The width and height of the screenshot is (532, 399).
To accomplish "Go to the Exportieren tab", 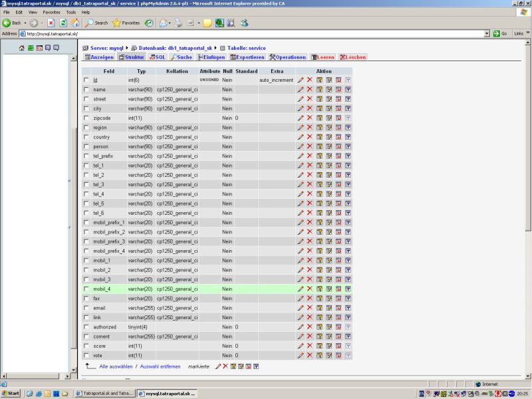I will click(x=247, y=57).
